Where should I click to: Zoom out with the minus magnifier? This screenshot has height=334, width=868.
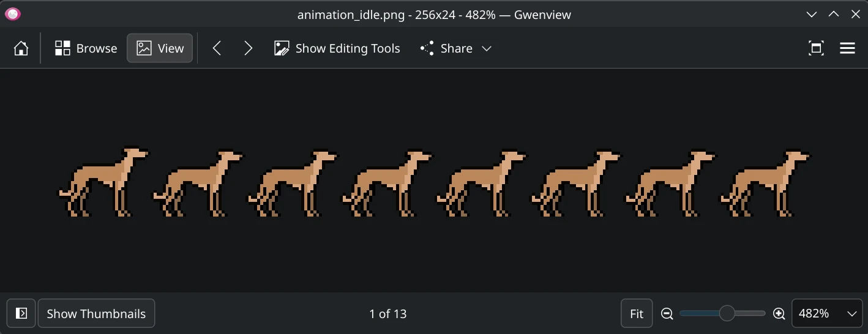[667, 313]
